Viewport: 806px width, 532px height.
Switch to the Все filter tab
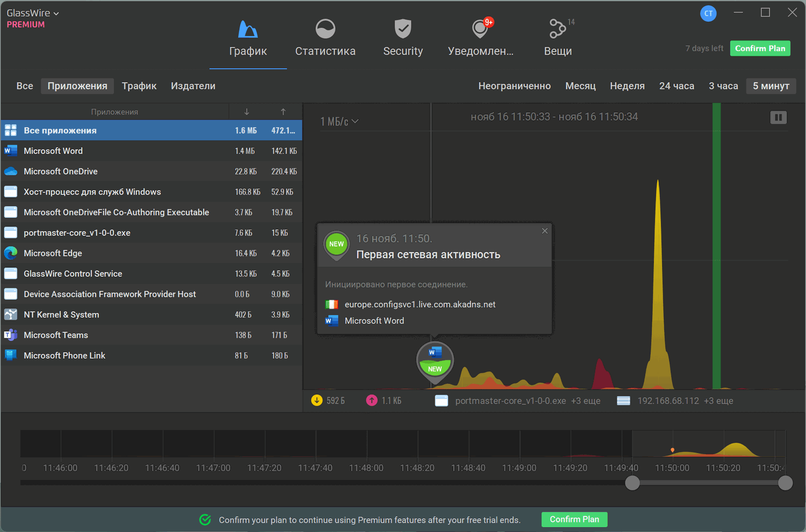coord(25,86)
